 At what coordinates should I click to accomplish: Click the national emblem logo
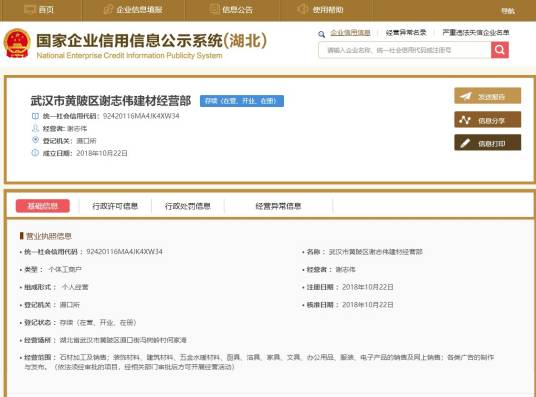(x=17, y=43)
